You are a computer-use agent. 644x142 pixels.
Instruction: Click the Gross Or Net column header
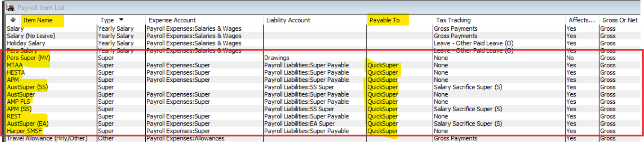pyautogui.click(x=620, y=20)
